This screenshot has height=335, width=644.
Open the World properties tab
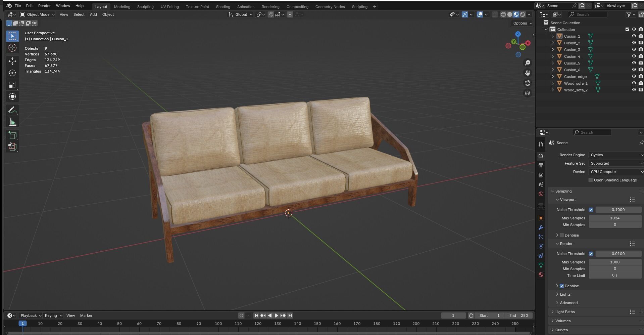click(x=541, y=194)
